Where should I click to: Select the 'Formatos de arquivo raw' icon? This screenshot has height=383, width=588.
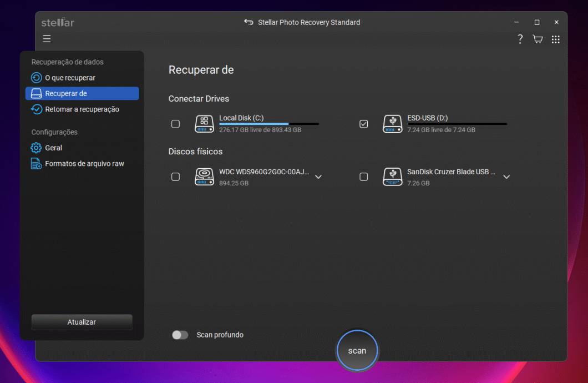pos(36,163)
